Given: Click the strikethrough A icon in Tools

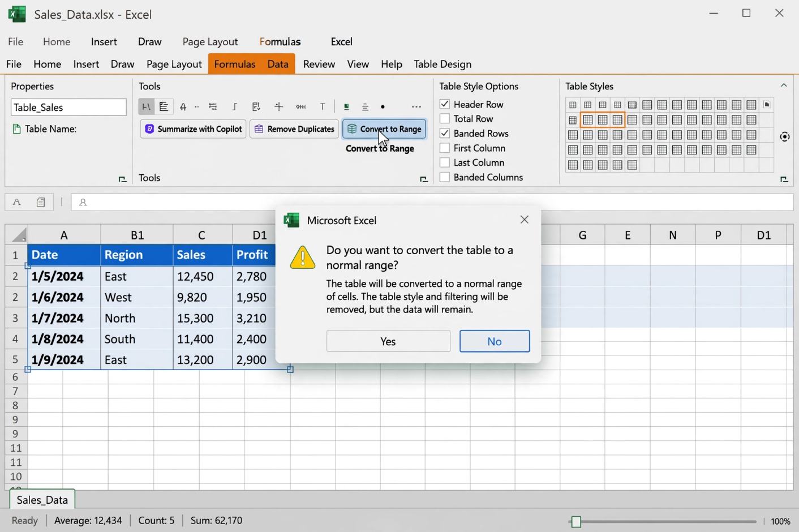Looking at the screenshot, I should (183, 106).
